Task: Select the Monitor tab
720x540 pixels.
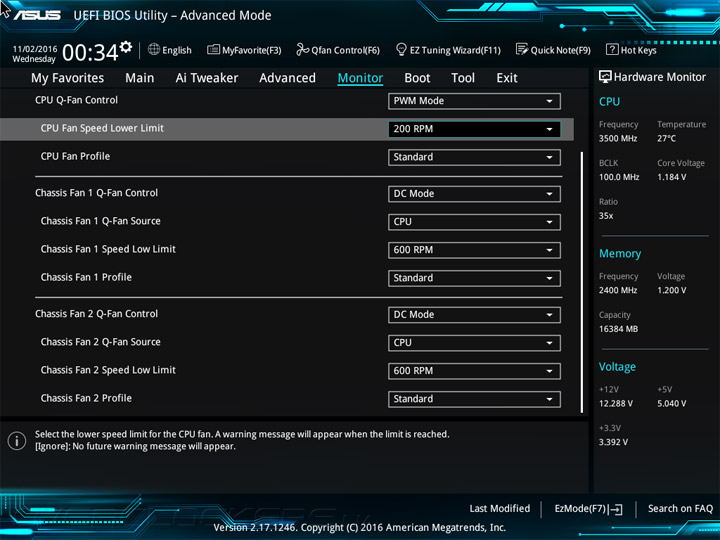Action: pyautogui.click(x=360, y=78)
